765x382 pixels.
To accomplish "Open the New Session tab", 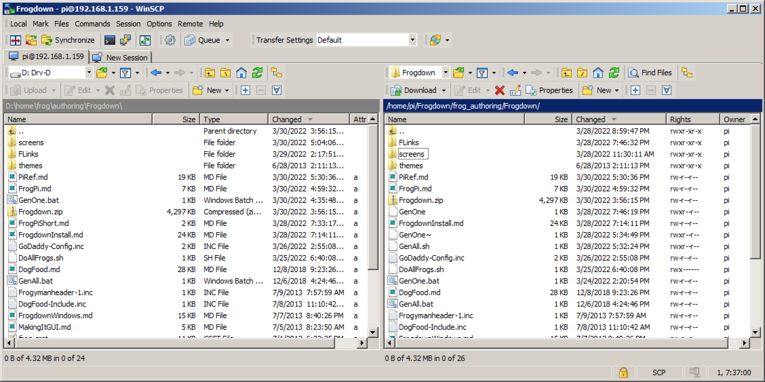I will 121,57.
